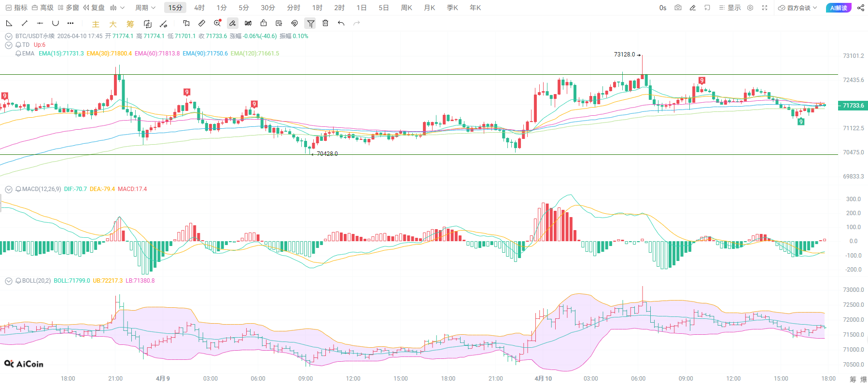
Task: Open the 指标 indicators button
Action: point(16,8)
